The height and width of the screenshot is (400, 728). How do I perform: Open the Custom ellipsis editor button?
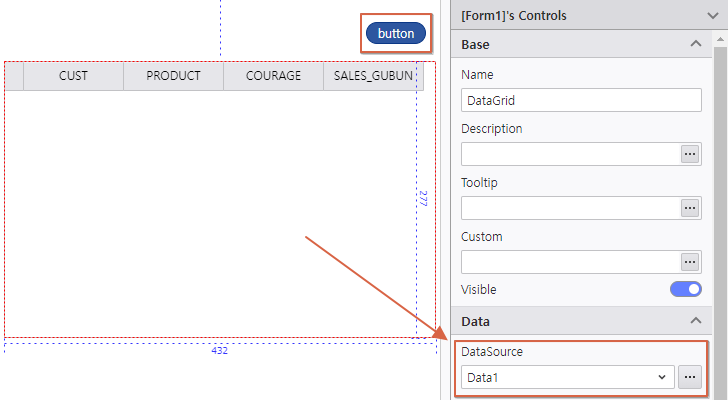tap(690, 262)
